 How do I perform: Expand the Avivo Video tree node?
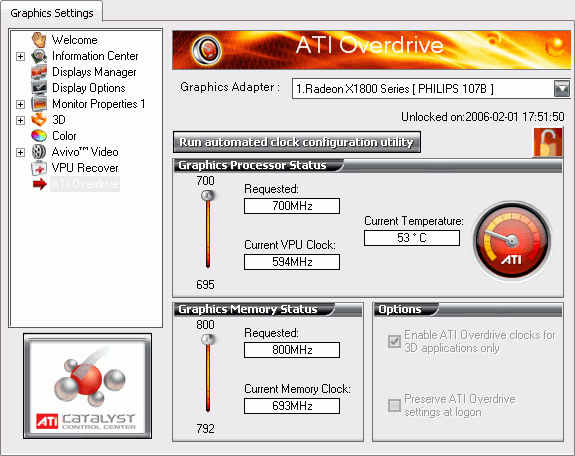21,152
